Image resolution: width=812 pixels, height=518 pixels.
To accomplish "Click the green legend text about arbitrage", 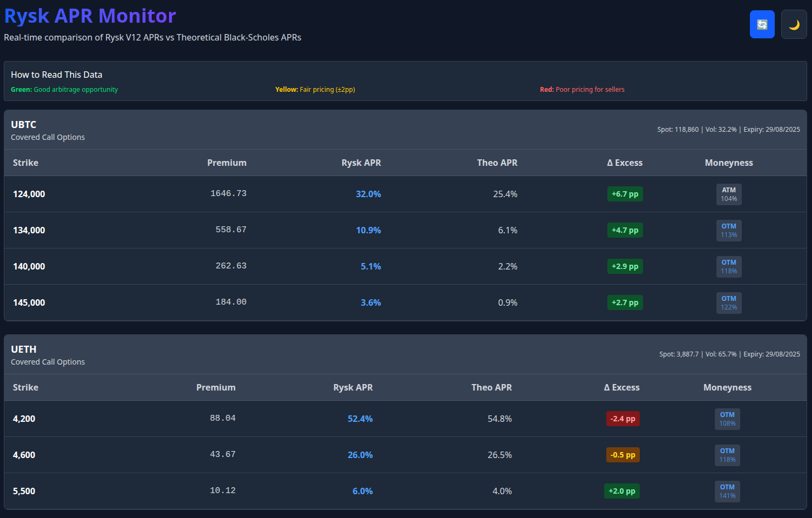I will (x=64, y=90).
